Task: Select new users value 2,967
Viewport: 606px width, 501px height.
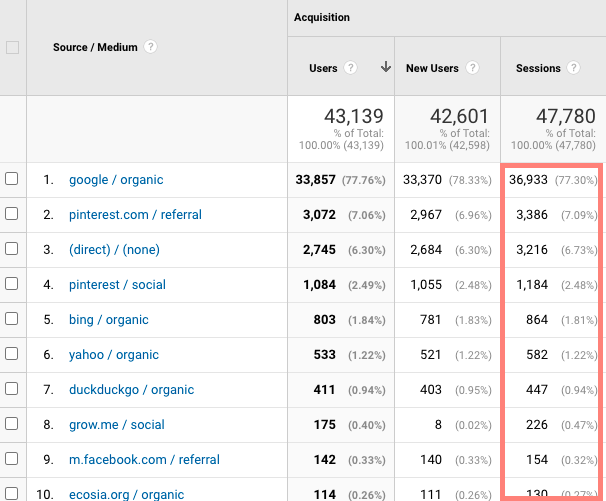Action: (426, 215)
